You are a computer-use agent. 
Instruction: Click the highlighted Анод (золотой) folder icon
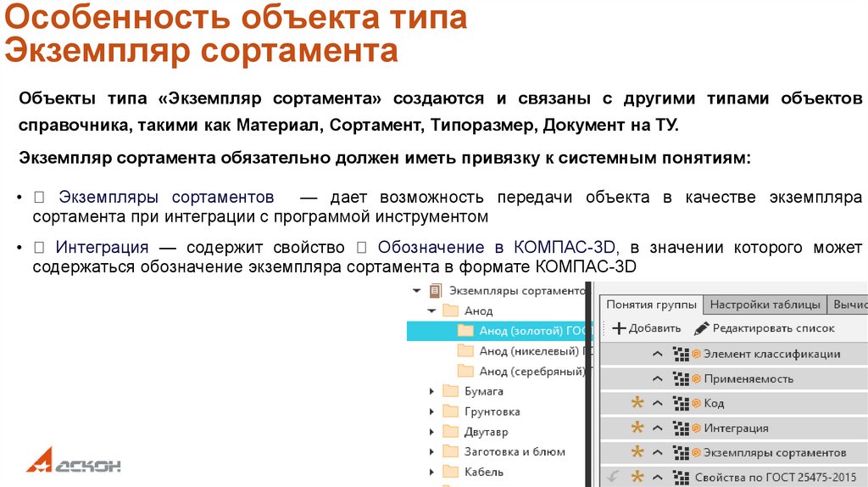[x=465, y=331]
